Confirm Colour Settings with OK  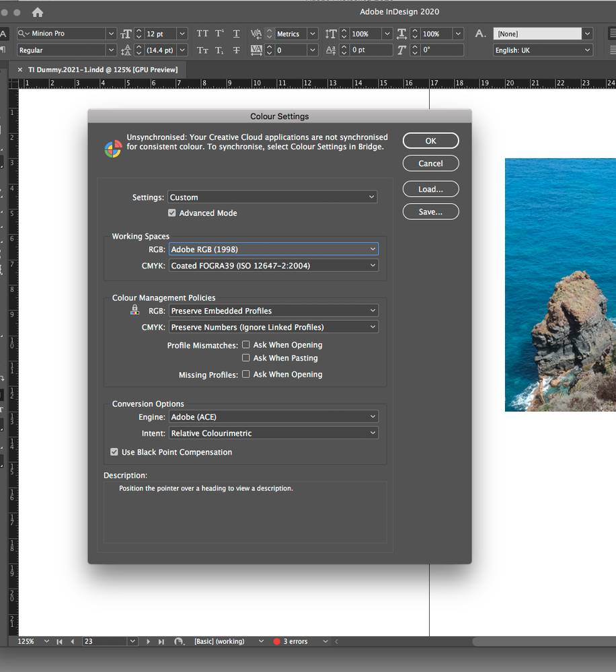[x=430, y=141]
